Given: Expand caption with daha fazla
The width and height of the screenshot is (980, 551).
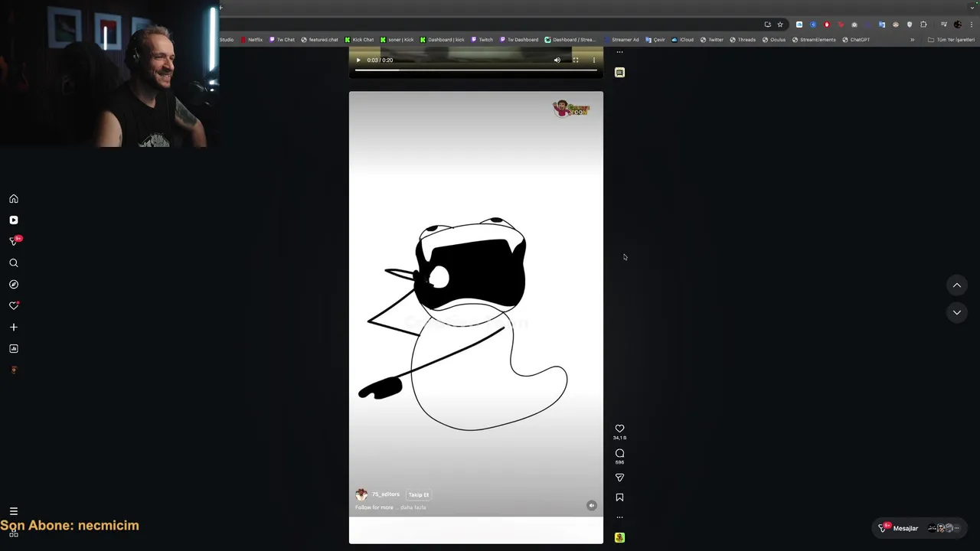Looking at the screenshot, I should (413, 507).
